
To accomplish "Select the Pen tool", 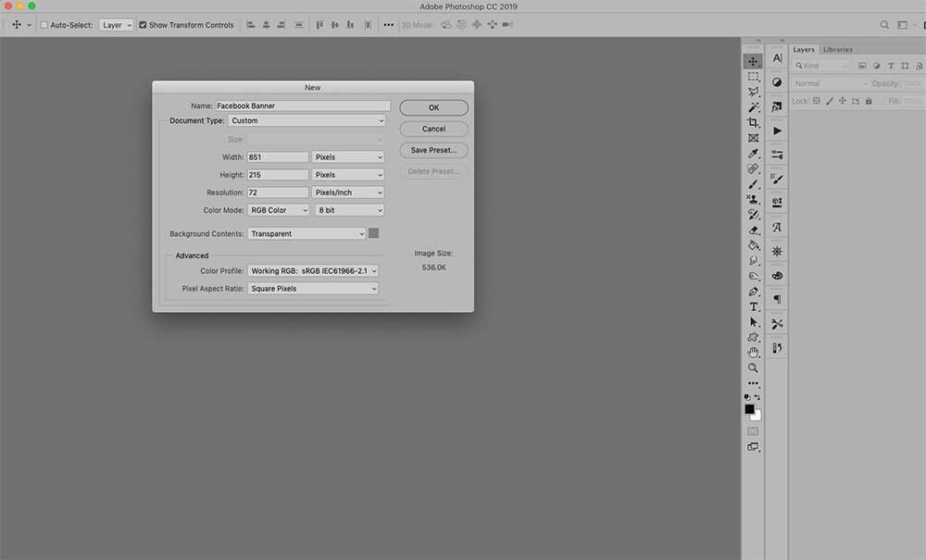I will tap(753, 292).
